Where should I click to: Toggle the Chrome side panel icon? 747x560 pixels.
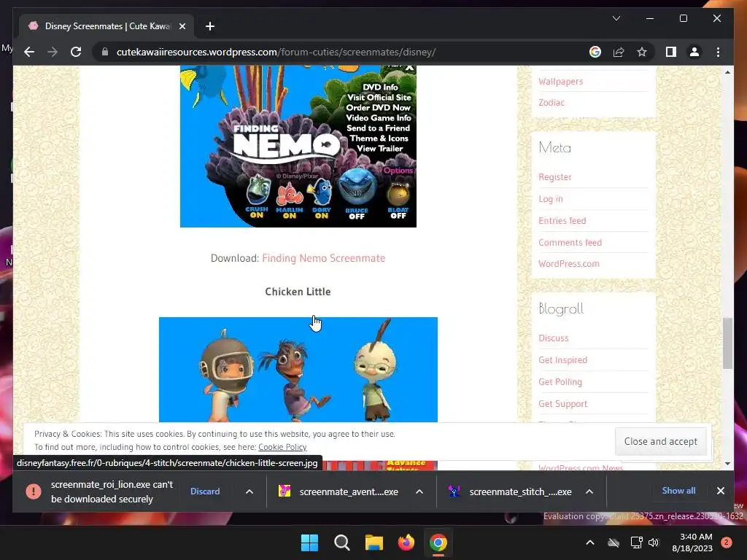[671, 52]
